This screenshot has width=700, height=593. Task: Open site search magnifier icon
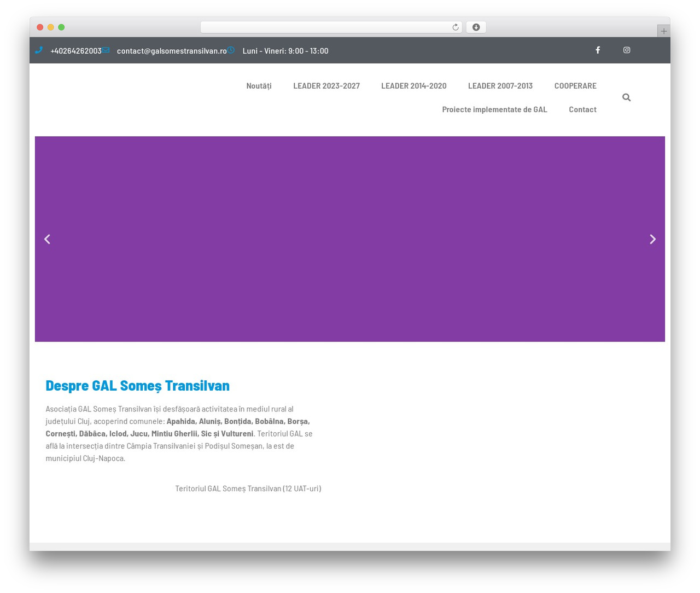[627, 97]
